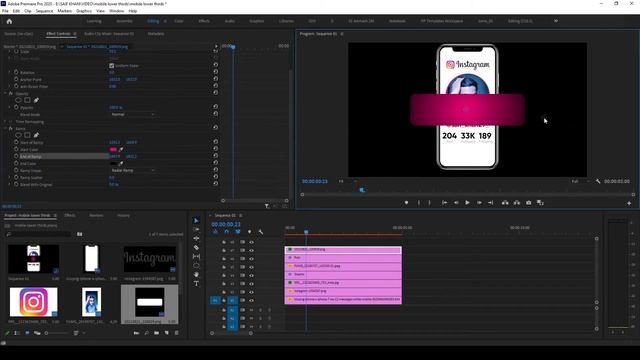Expand Blend With Original property
The height and width of the screenshot is (360, 640).
[x=10, y=184]
